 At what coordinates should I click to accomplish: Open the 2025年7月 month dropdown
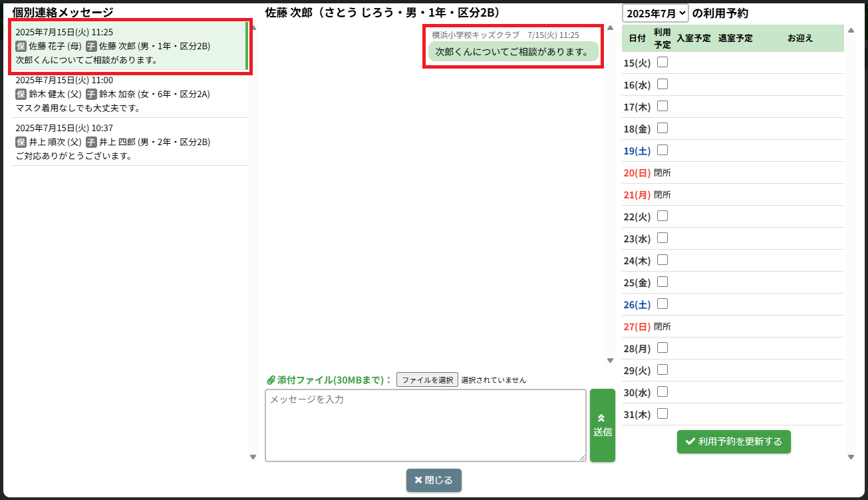click(655, 13)
